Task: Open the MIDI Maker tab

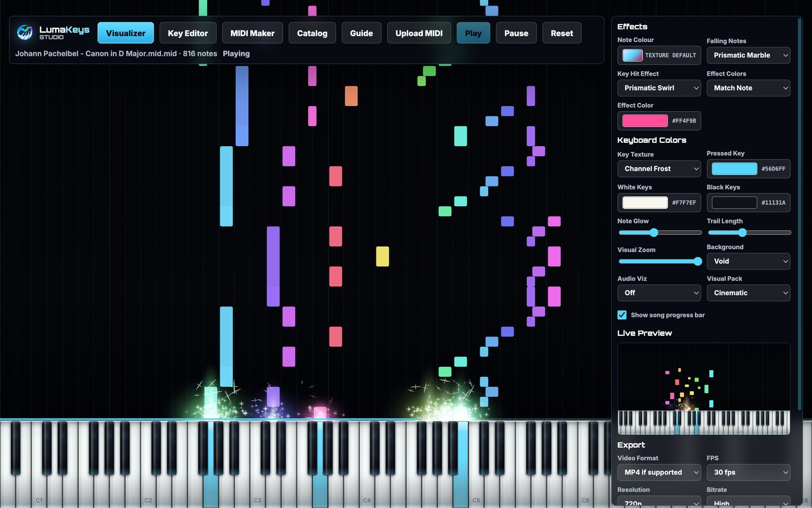Action: 252,33
